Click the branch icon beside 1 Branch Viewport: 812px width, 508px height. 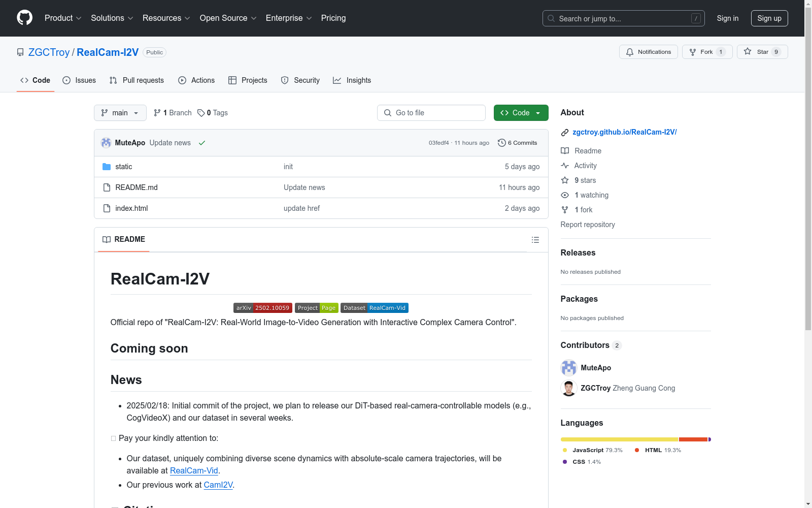click(157, 113)
